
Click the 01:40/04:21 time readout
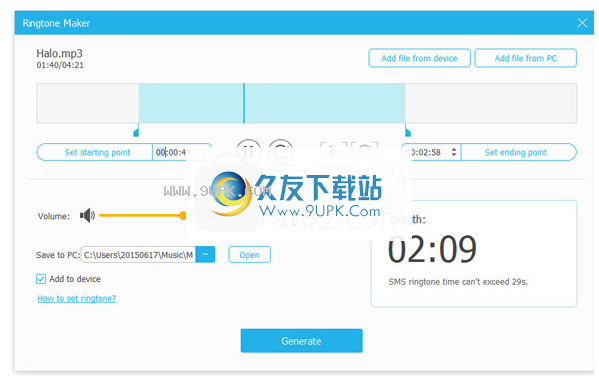[x=60, y=65]
